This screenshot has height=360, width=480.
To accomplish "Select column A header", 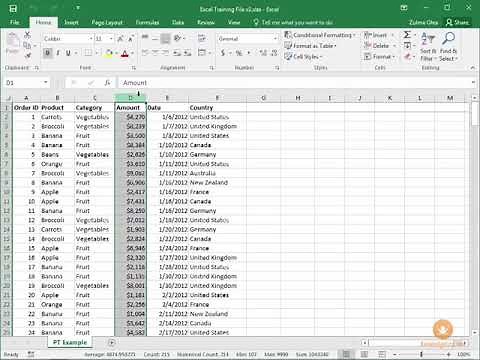I will point(26,98).
